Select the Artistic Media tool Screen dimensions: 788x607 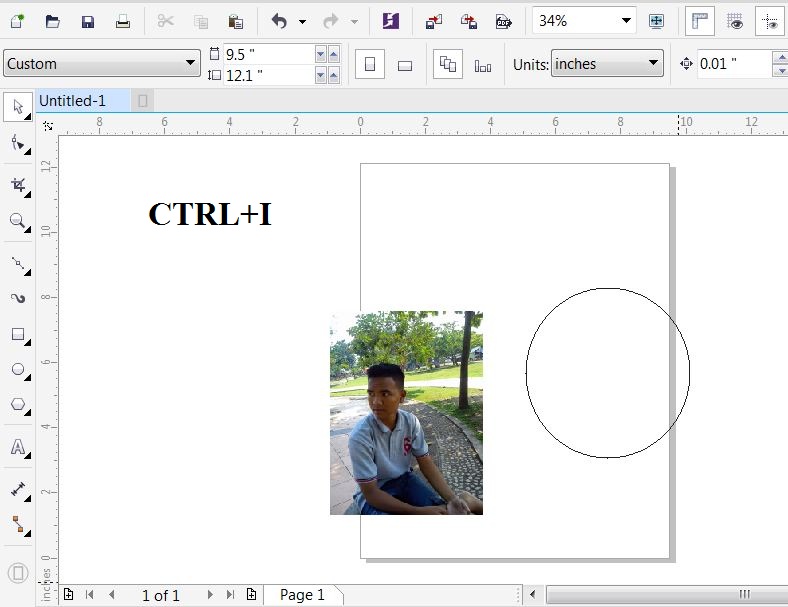click(18, 298)
